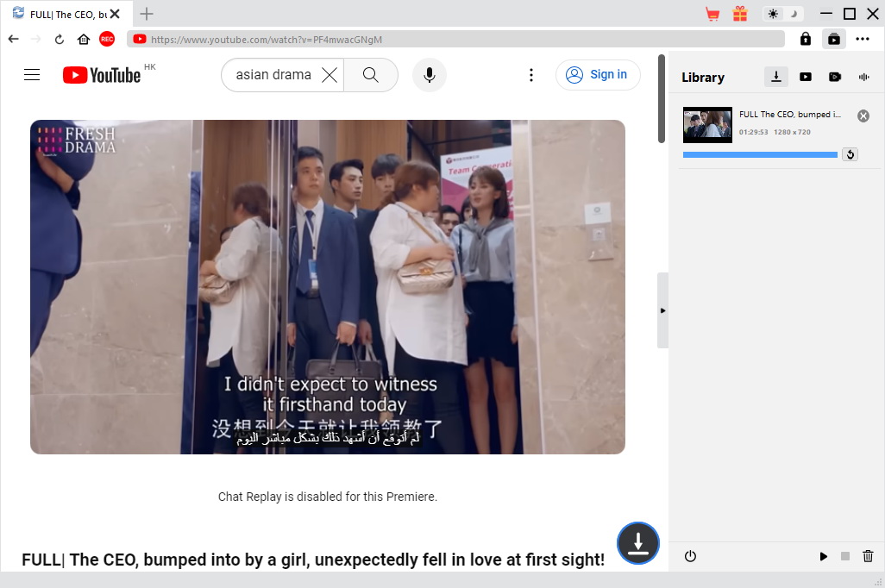Click the video title heading text
Image resolution: width=885 pixels, height=588 pixels.
pos(313,560)
